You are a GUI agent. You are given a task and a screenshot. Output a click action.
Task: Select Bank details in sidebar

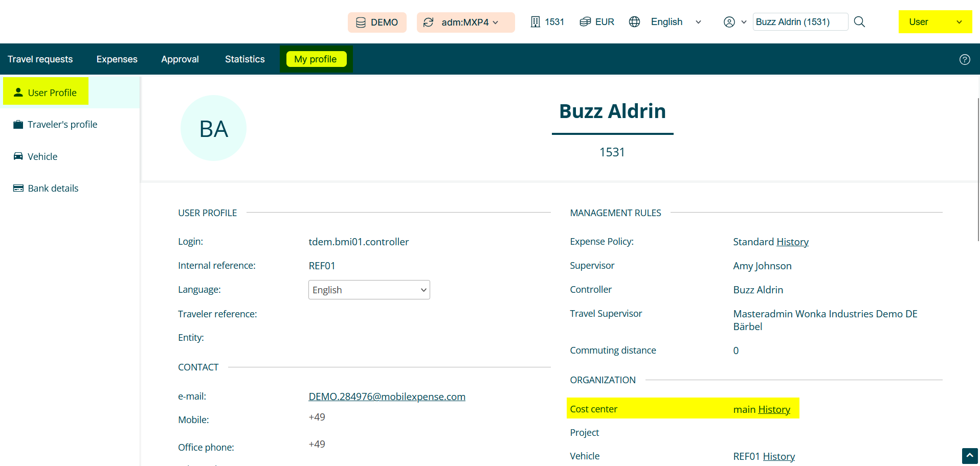pyautogui.click(x=53, y=189)
